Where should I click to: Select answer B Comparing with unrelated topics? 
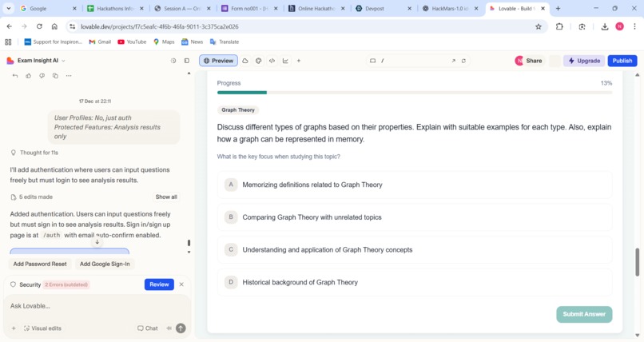pyautogui.click(x=415, y=217)
